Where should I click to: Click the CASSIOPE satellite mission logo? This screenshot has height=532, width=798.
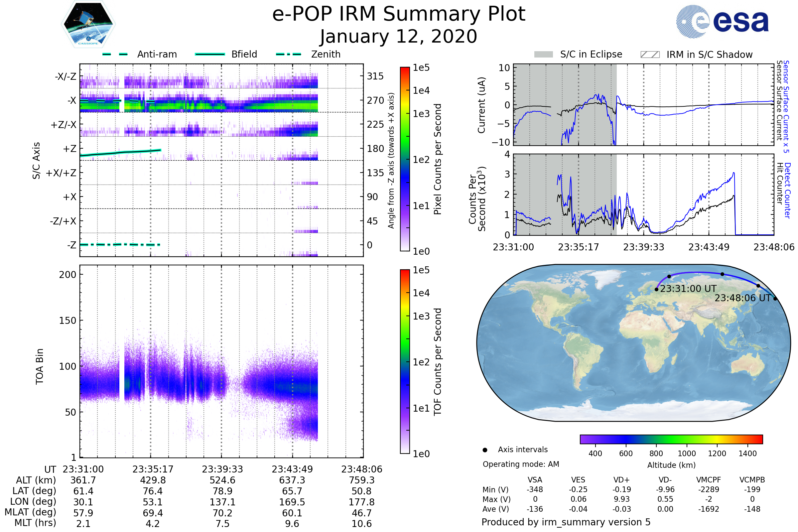click(x=88, y=24)
